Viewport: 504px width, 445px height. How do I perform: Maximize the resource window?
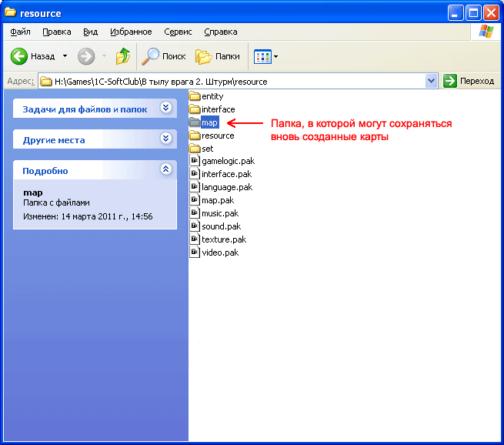(x=473, y=13)
